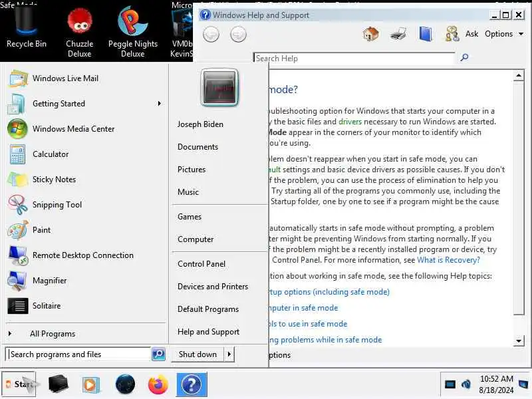Click the Search Help magnifier icon
532x399 pixels.
tap(464, 57)
